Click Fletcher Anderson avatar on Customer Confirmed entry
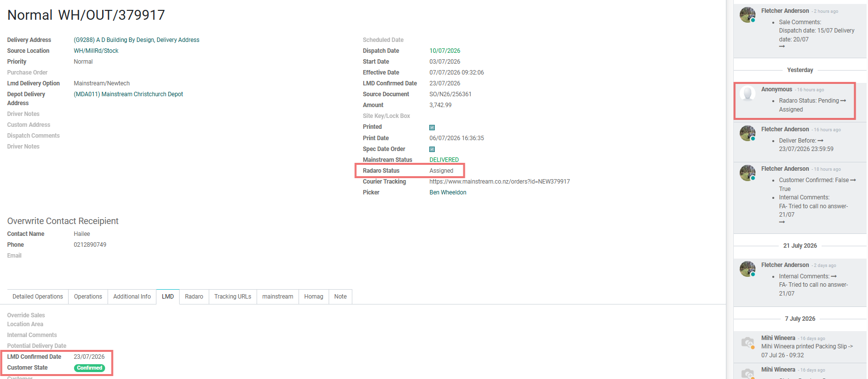Image resolution: width=868 pixels, height=379 pixels. 747,173
